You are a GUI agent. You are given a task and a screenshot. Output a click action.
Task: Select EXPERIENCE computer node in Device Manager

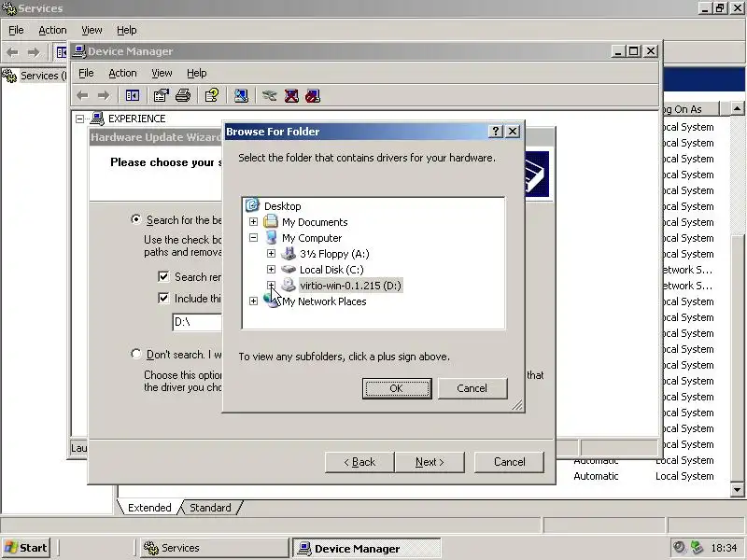(136, 119)
